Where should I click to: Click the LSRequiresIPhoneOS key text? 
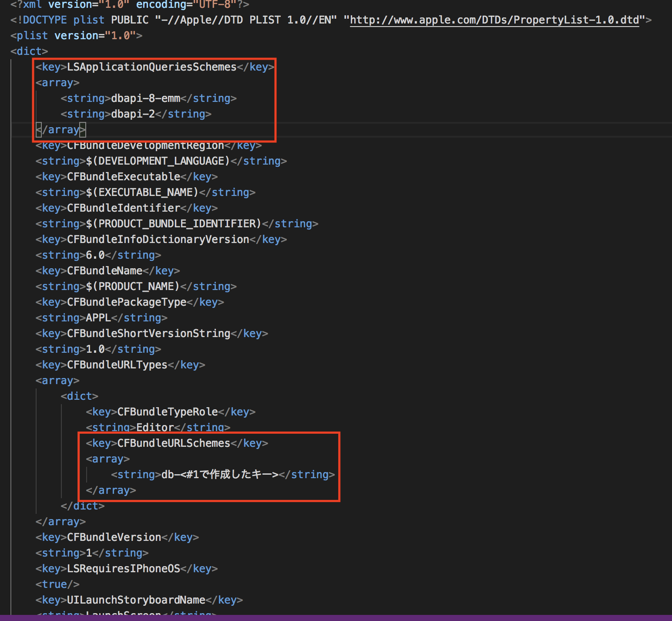click(x=123, y=569)
